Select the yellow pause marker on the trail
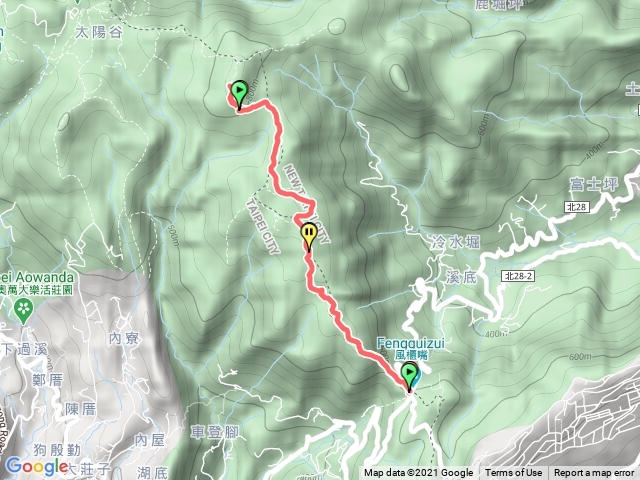This screenshot has height=480, width=640. coord(309,236)
